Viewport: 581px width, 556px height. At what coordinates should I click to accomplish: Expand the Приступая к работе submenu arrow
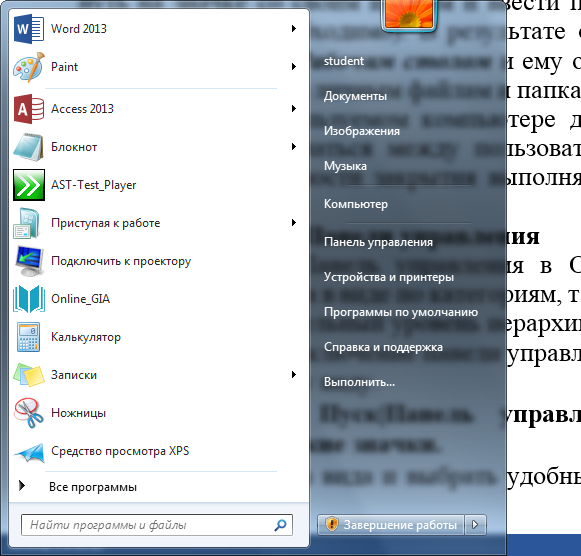click(x=294, y=223)
